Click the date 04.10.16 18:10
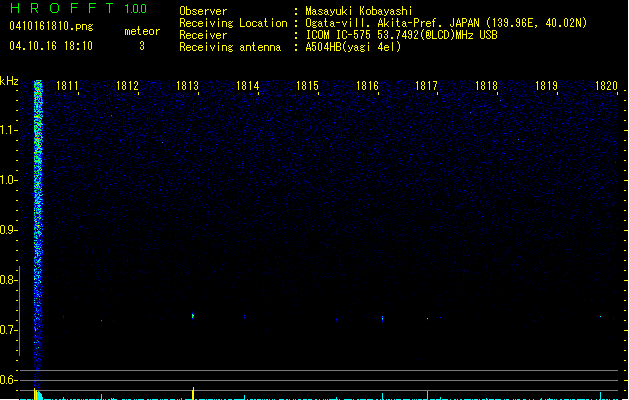Image resolution: width=629 pixels, height=400 pixels. 51,46
